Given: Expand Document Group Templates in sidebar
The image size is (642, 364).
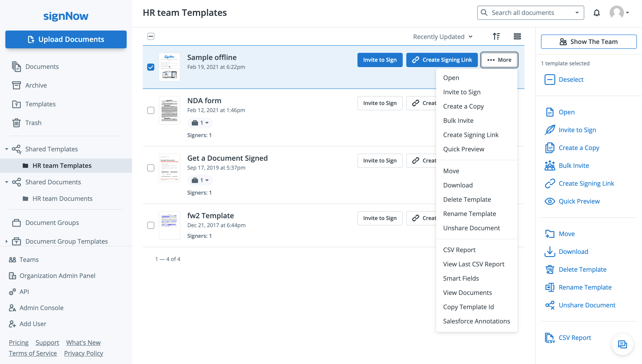Looking at the screenshot, I should point(7,241).
